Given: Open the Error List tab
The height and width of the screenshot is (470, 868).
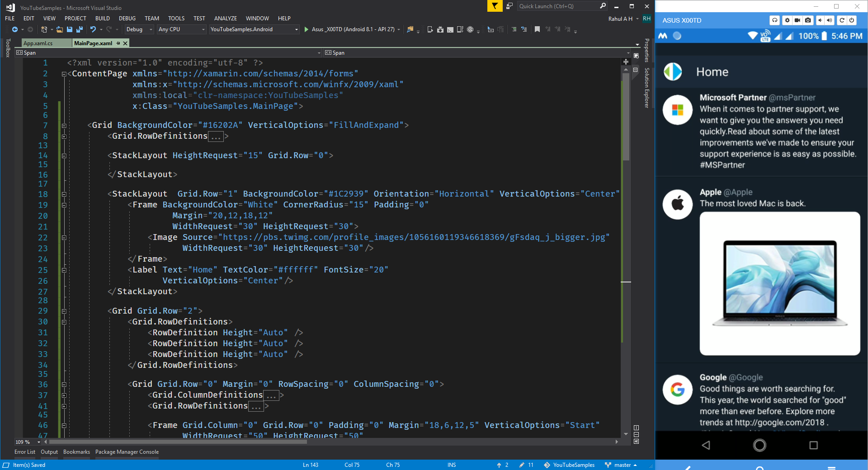Looking at the screenshot, I should click(25, 452).
